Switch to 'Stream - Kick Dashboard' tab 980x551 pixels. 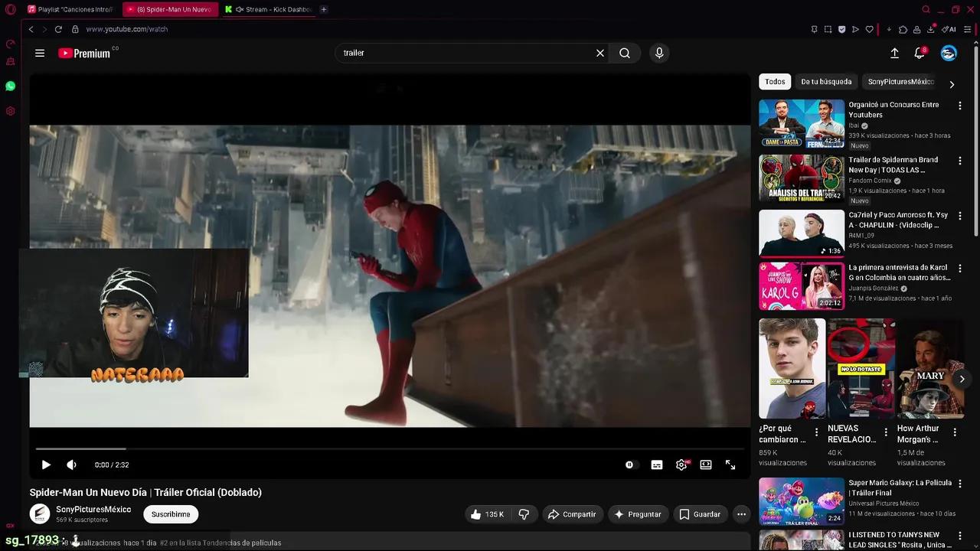(268, 9)
